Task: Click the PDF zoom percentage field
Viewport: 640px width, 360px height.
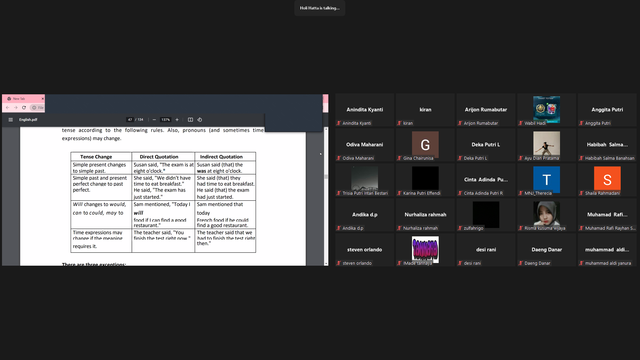Action: (165, 120)
